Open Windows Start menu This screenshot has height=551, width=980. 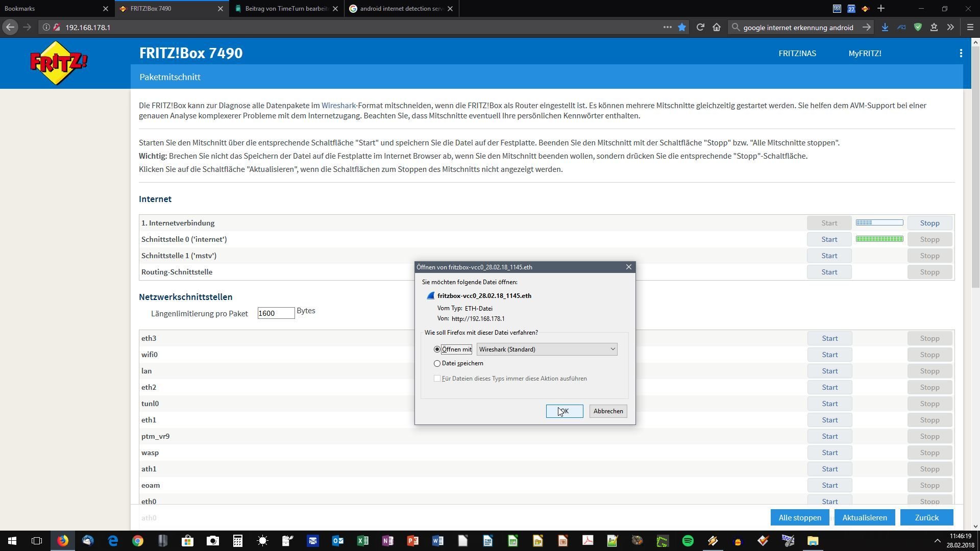[12, 540]
